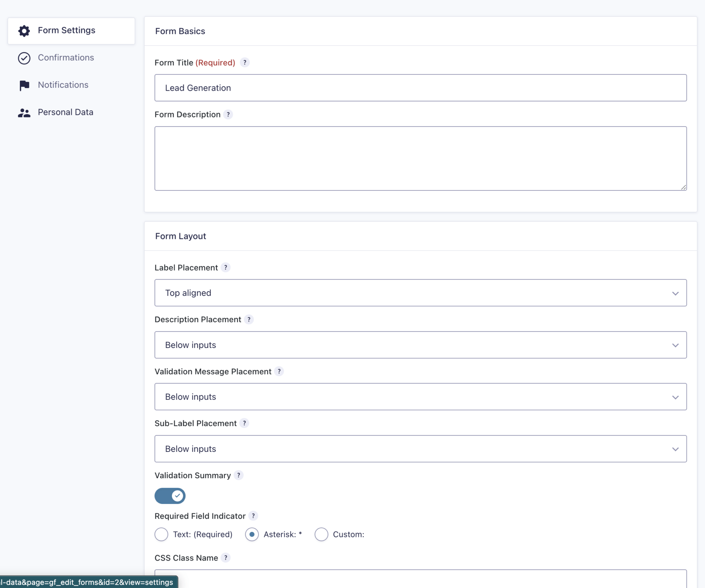Open Personal Data settings
Viewport: 705px width, 588px height.
[66, 112]
